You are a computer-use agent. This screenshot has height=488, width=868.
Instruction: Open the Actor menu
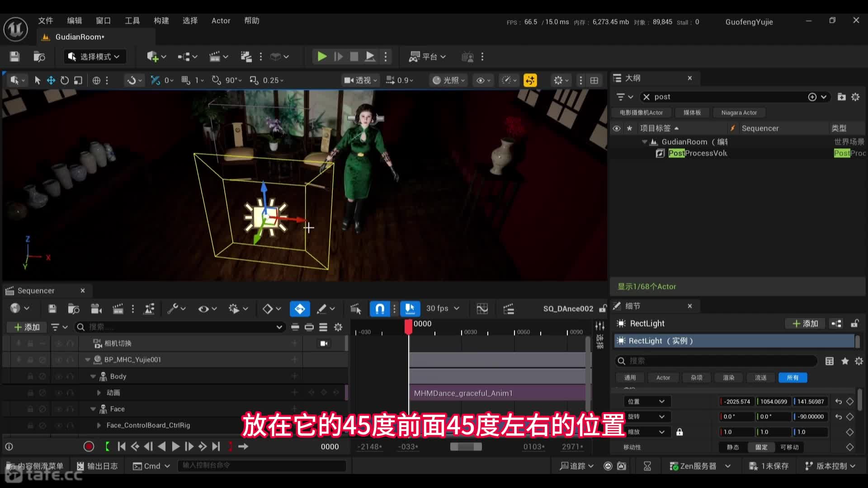[221, 21]
